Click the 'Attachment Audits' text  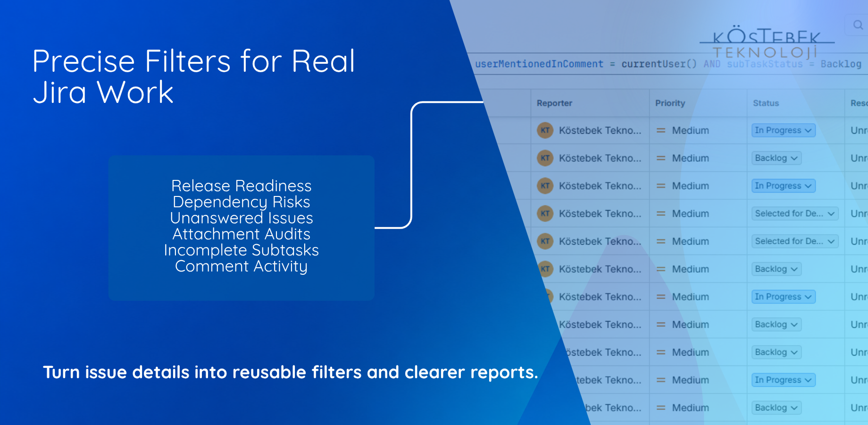[241, 234]
